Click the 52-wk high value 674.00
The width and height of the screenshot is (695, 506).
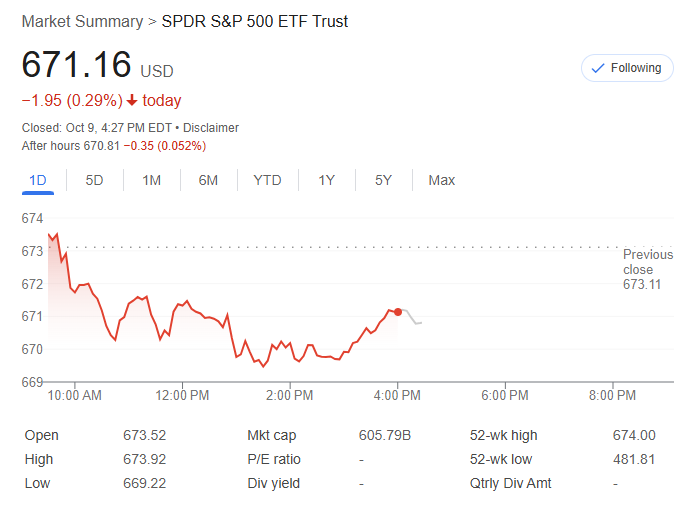[634, 435]
